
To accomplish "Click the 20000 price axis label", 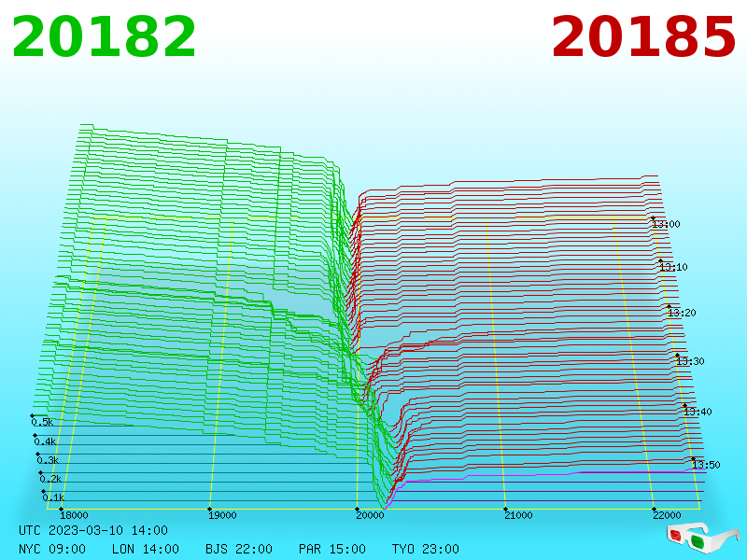I will click(x=370, y=515).
